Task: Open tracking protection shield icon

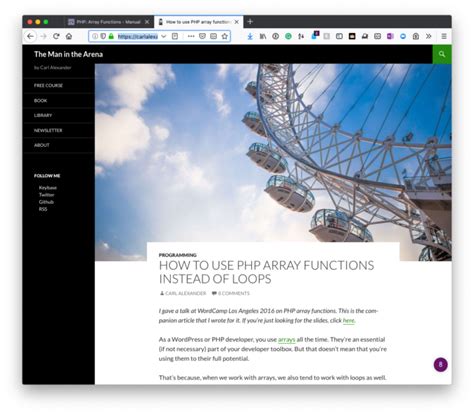Action: tap(103, 36)
